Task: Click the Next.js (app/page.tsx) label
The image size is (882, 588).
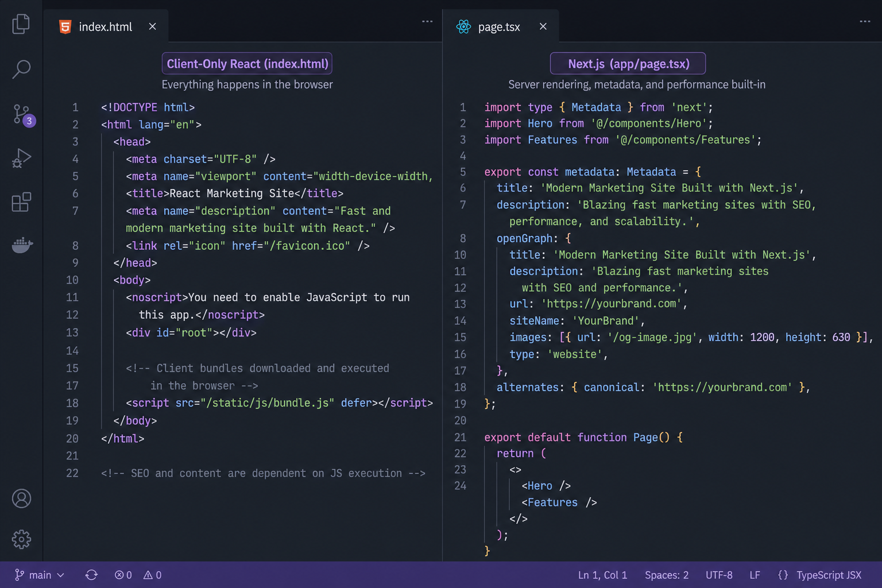Action: click(628, 64)
